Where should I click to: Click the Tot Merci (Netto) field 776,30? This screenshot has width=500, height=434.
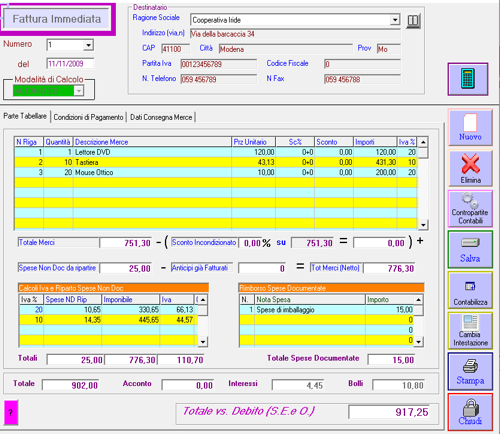[x=389, y=268]
